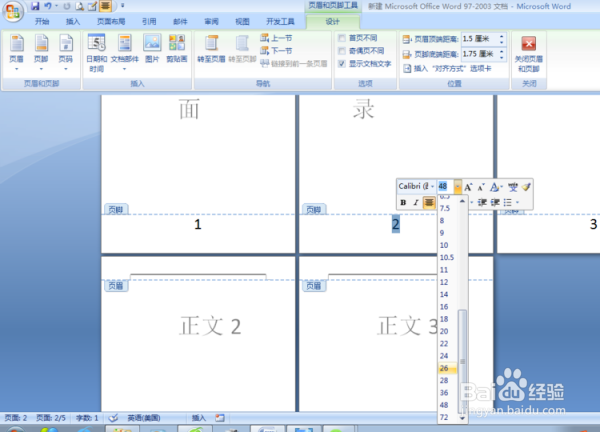Choose font size 10.5 in the list
This screenshot has width=600, height=432.
pos(447,258)
